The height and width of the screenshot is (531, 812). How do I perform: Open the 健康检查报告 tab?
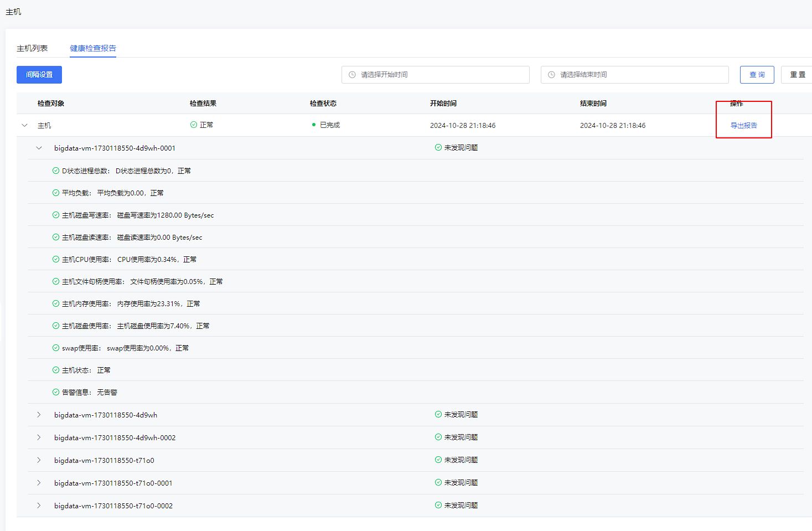pyautogui.click(x=93, y=48)
